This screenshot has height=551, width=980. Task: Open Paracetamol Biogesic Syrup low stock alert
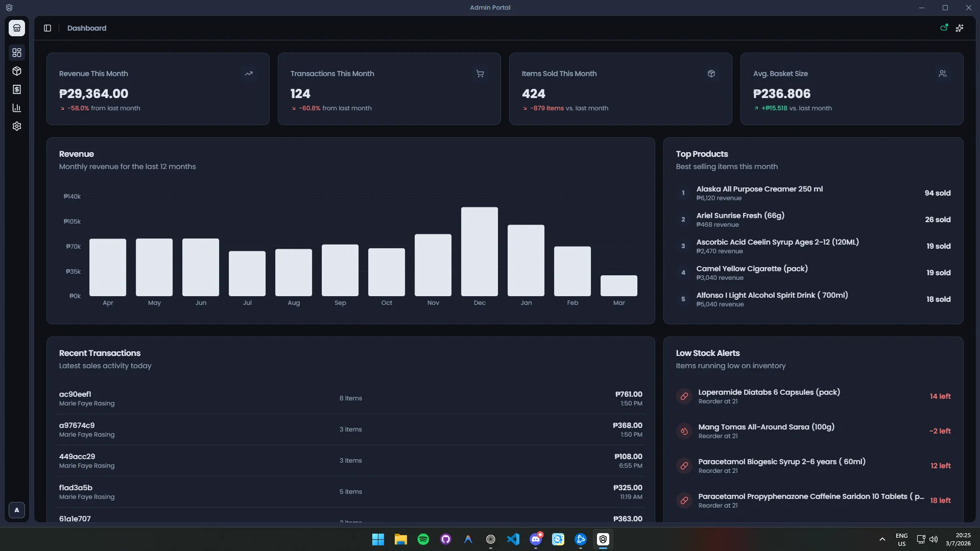point(814,466)
